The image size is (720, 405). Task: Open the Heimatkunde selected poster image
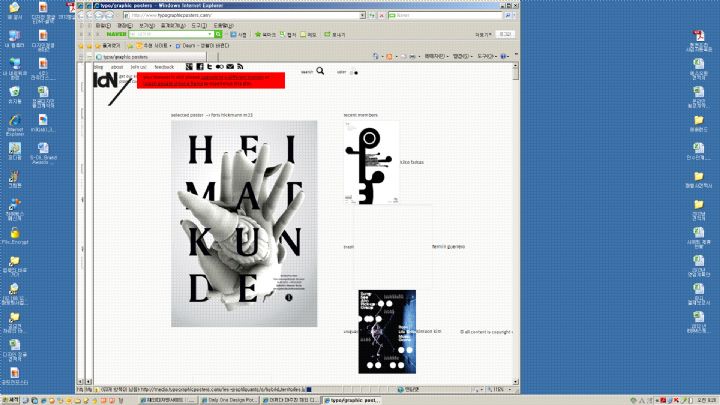[244, 224]
